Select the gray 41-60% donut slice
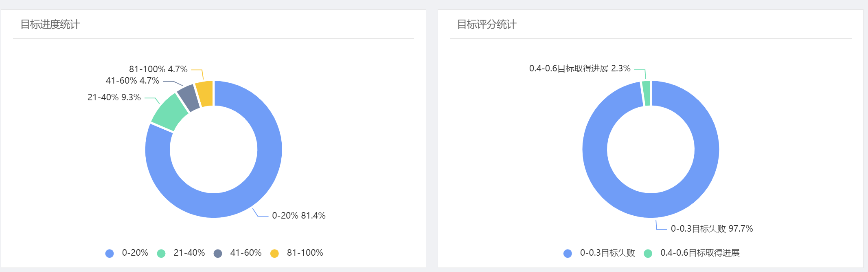 (189, 97)
